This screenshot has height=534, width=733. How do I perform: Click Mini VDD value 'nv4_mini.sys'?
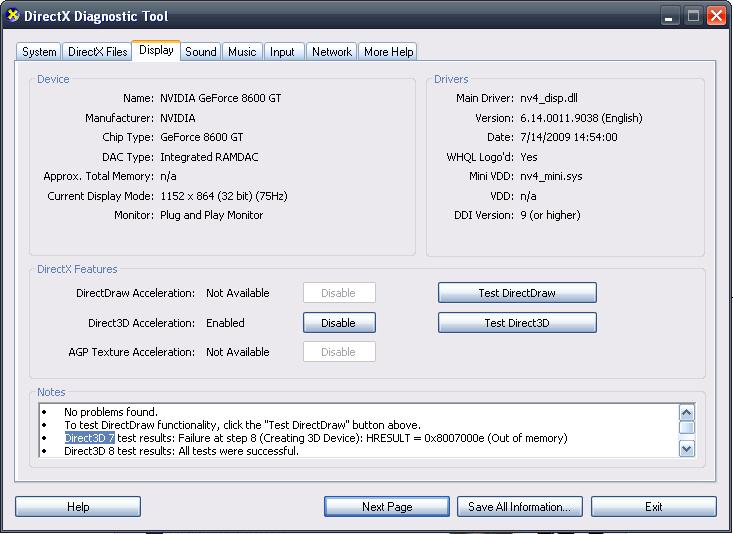tap(551, 176)
